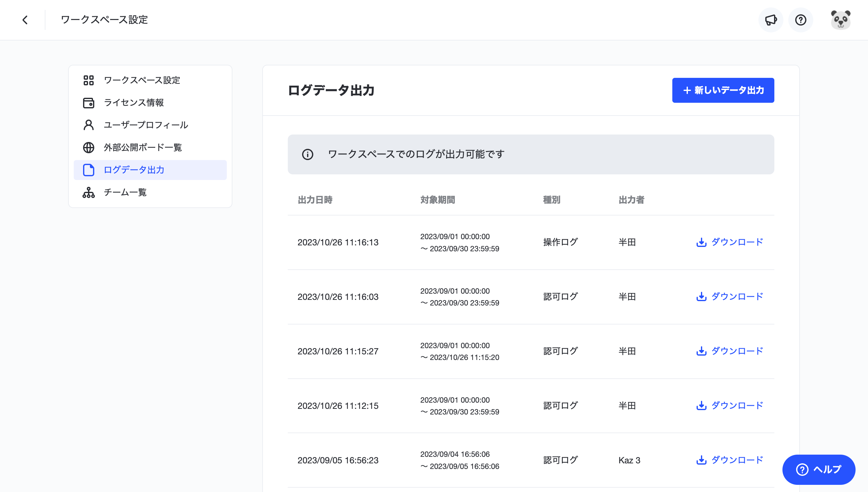Click download icon for 11:16:13 操作ログ row
Screen dimensions: 868x492
(x=701, y=242)
